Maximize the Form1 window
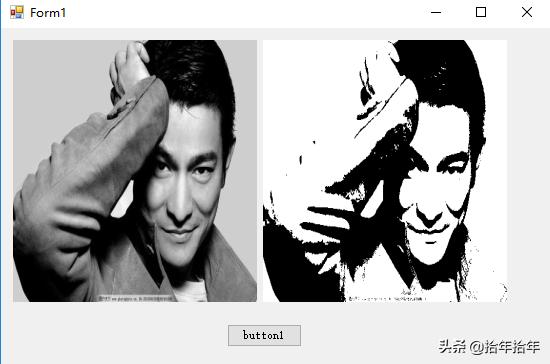 point(481,12)
